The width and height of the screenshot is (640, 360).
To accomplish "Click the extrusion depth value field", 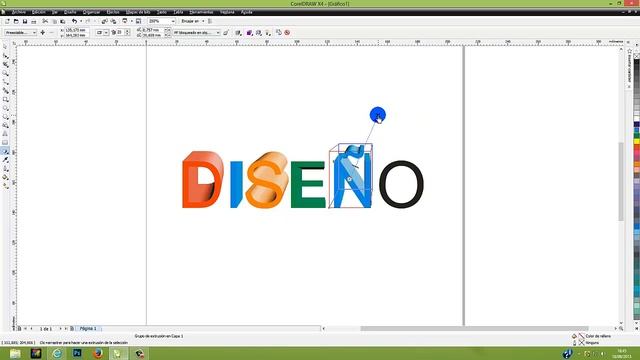I will click(x=120, y=33).
